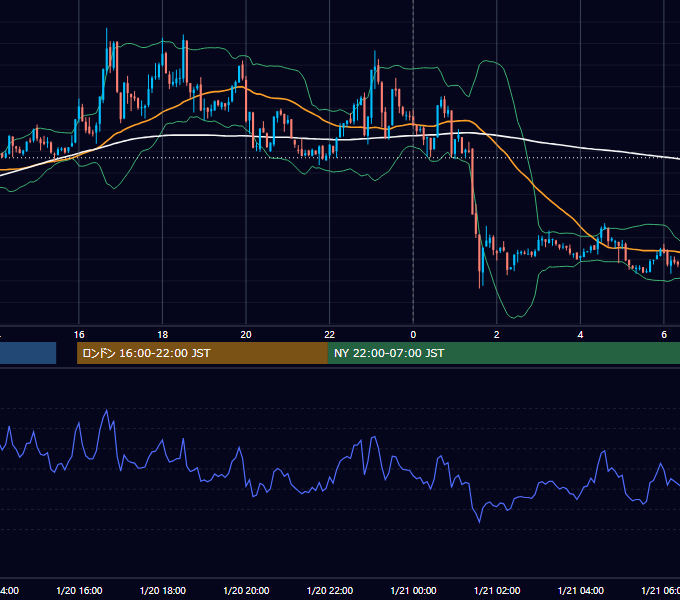Click the "1/21 04:00" label on lower axis
The height and width of the screenshot is (600, 680).
click(580, 590)
